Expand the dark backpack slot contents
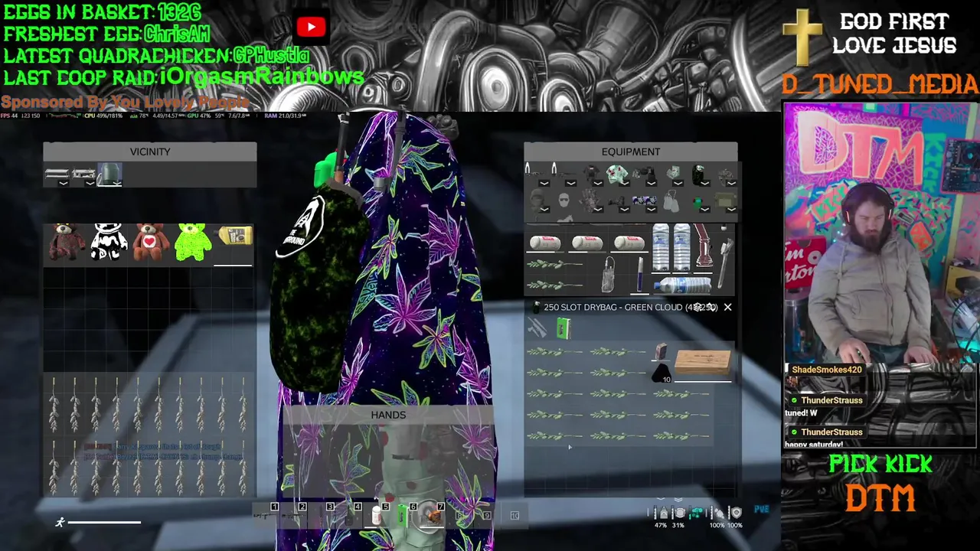Image resolution: width=980 pixels, height=551 pixels. click(x=705, y=183)
